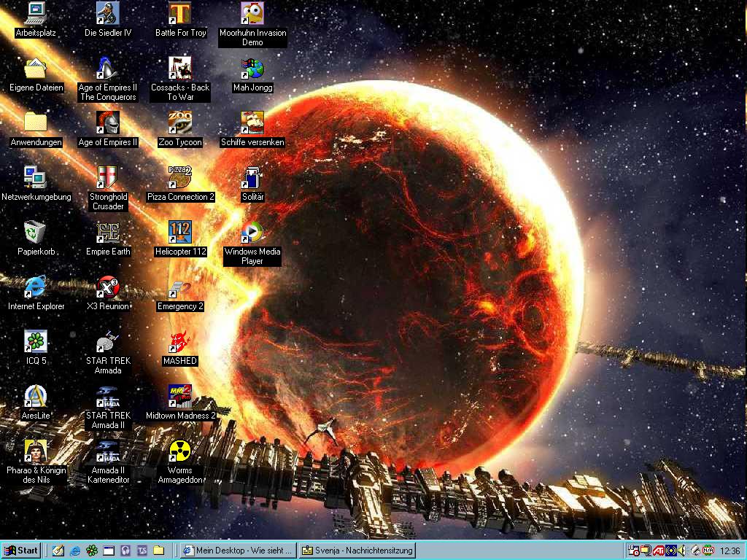Select the Windows Media Player shortcut

tap(252, 233)
